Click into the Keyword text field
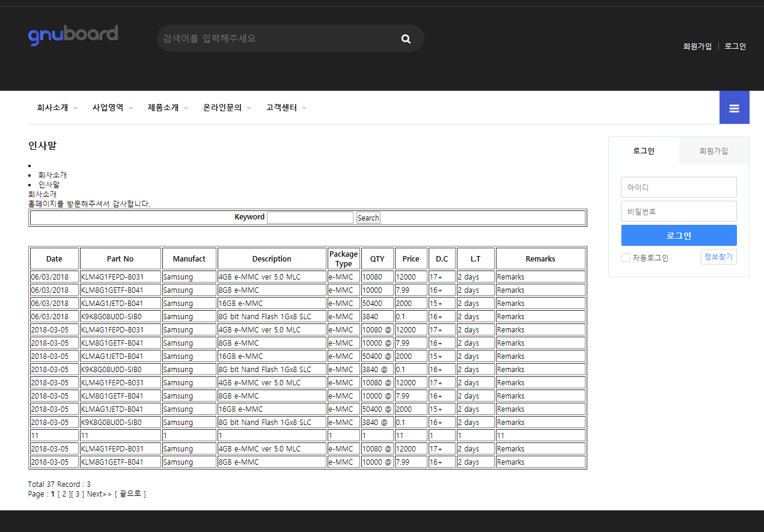This screenshot has width=764, height=532. (x=310, y=218)
